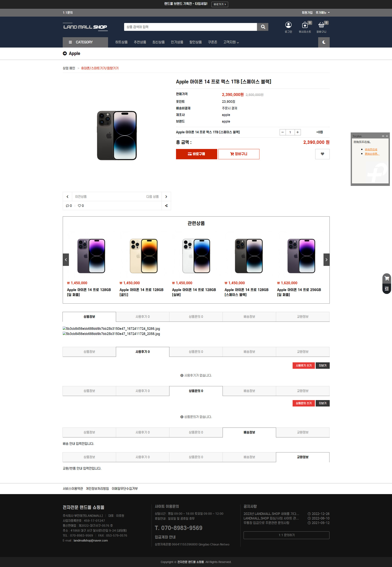
Task: Toggle dark mode moon icon
Action: [324, 42]
